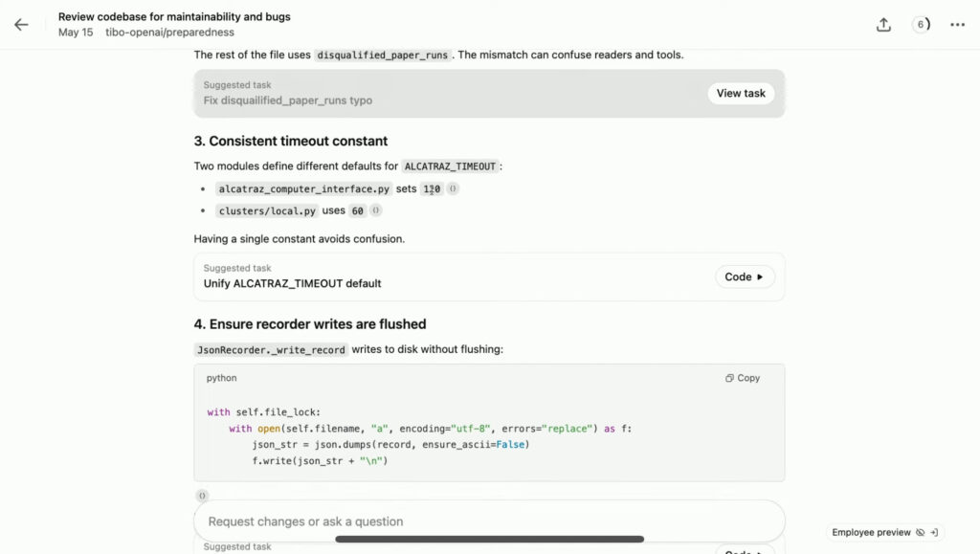Click citation icon next to 60 value
980x554 pixels.
click(x=376, y=211)
